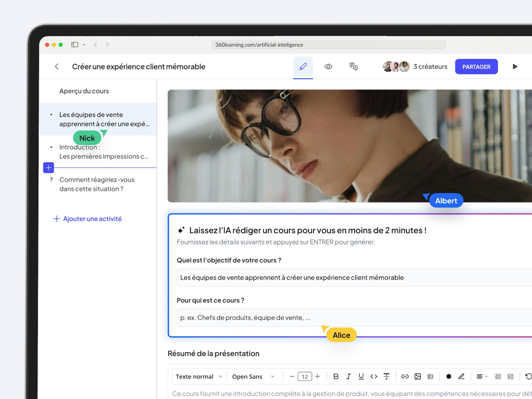Toggle underline formatting
This screenshot has width=532, height=399.
[361, 376]
